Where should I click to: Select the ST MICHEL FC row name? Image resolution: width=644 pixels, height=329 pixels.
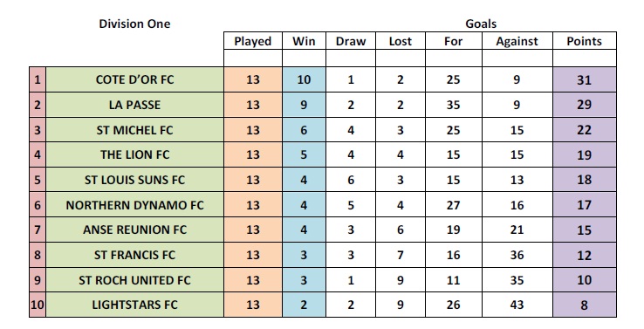134,130
